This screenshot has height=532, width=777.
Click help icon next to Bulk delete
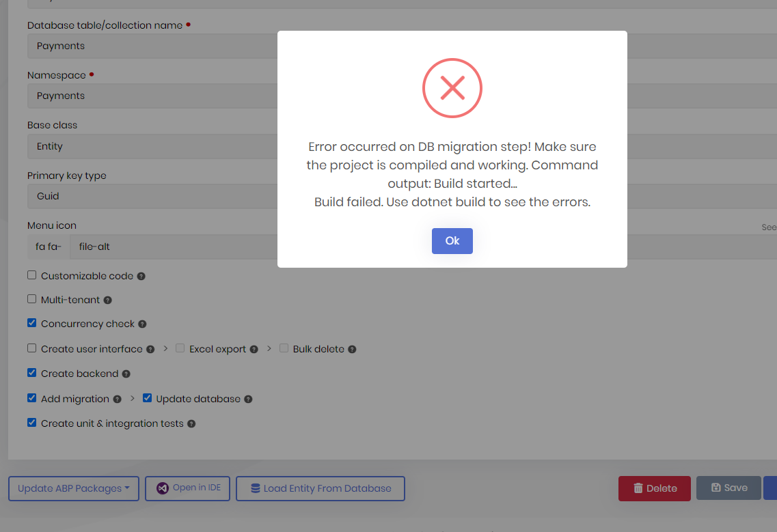[352, 349]
